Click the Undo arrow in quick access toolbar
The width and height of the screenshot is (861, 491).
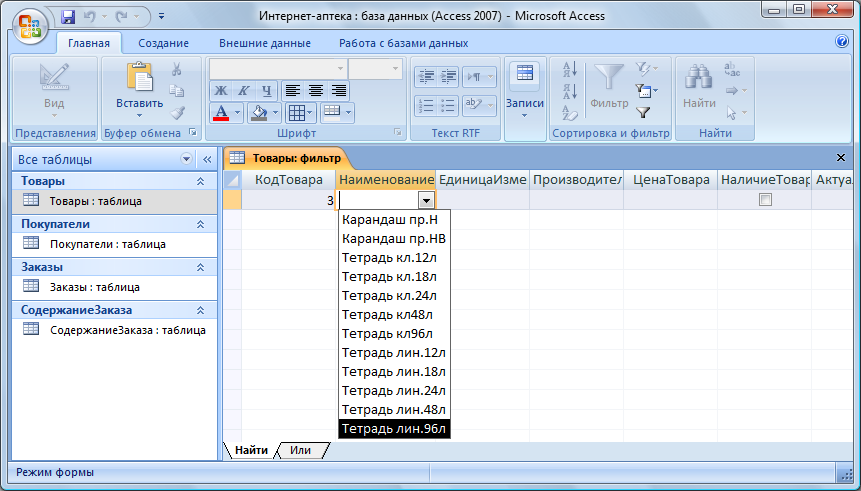pos(90,16)
